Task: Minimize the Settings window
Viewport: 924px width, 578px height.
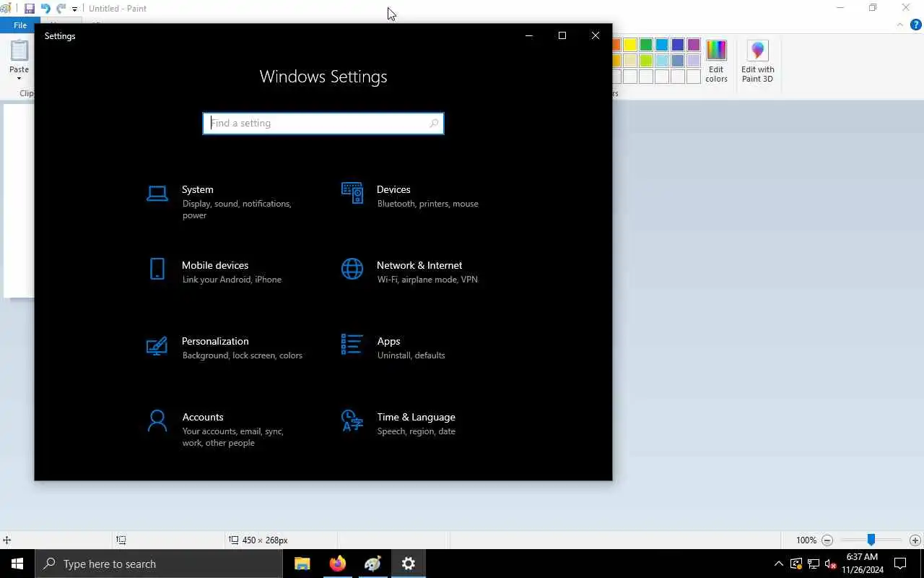Action: [x=529, y=35]
